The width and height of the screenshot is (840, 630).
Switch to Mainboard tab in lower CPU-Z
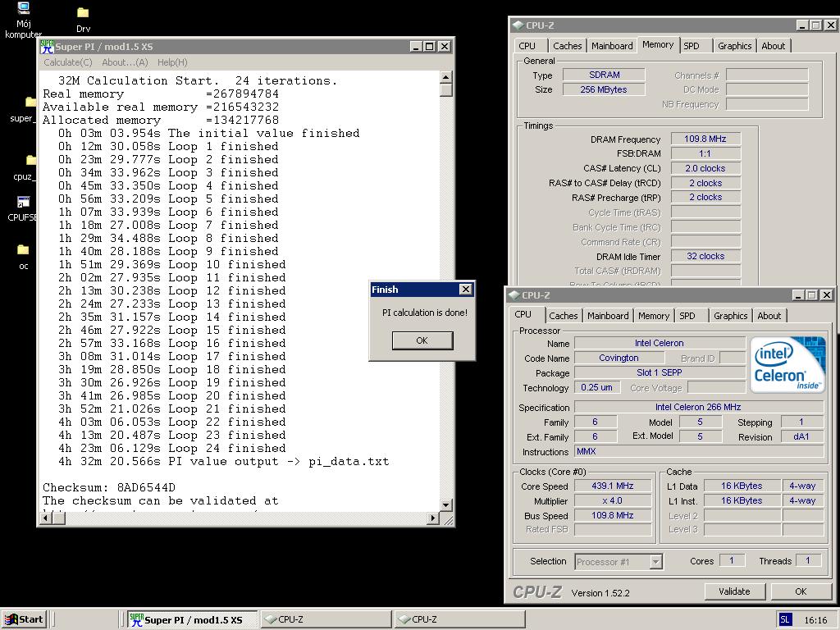(608, 316)
